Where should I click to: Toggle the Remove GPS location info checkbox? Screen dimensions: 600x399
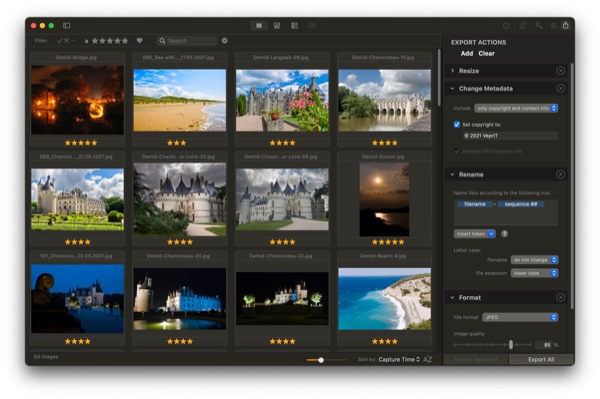coord(457,151)
